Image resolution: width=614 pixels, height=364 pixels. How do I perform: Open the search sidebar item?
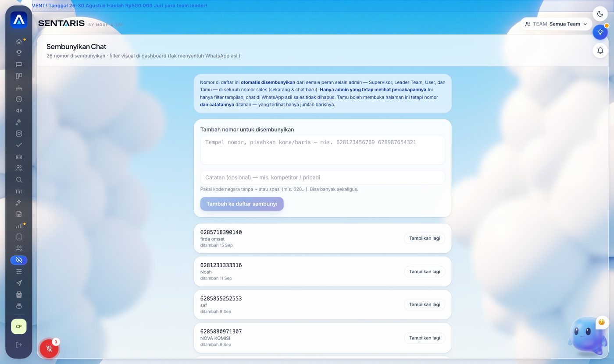(19, 180)
